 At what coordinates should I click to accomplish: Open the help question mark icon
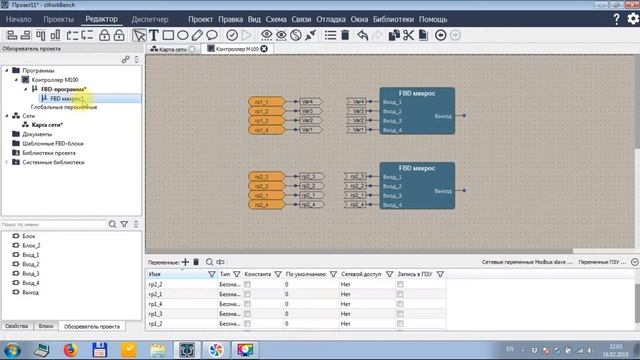point(616,19)
